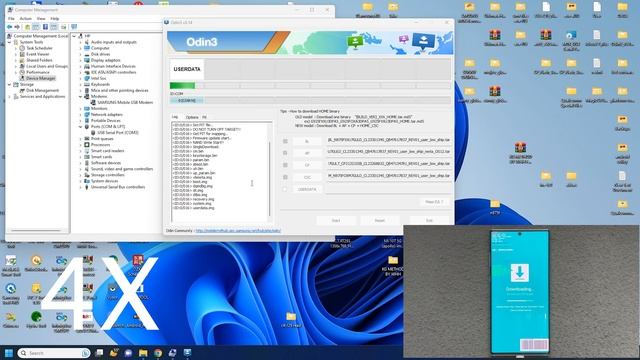Click the console tree horizontal scrollbar

tap(36, 231)
